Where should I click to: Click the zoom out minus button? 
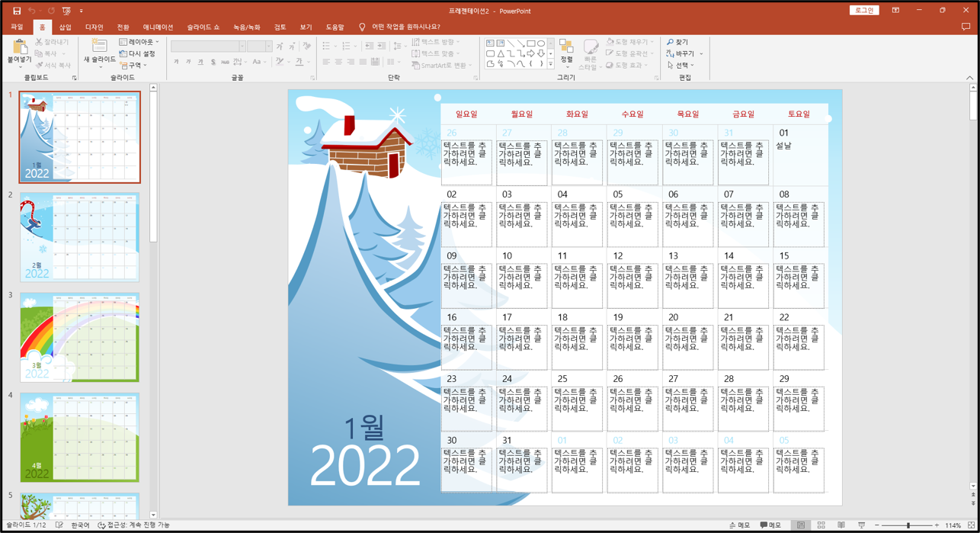[x=877, y=525]
